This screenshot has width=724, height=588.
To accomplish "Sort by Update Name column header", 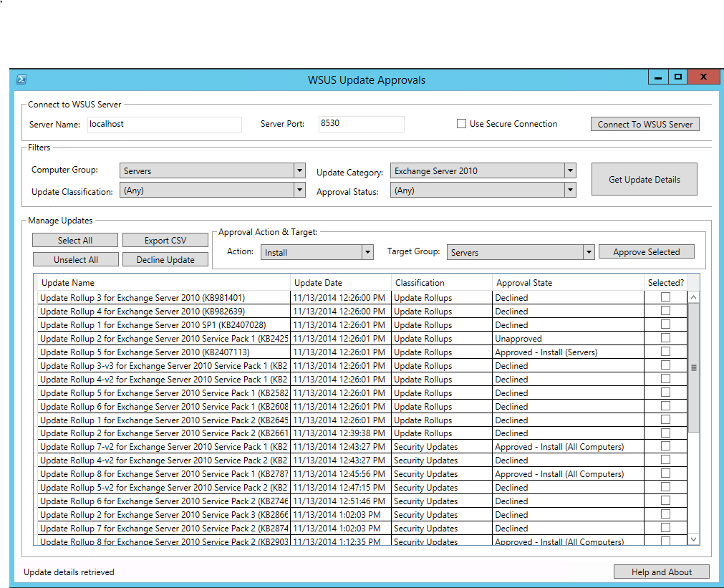I will pos(163,282).
